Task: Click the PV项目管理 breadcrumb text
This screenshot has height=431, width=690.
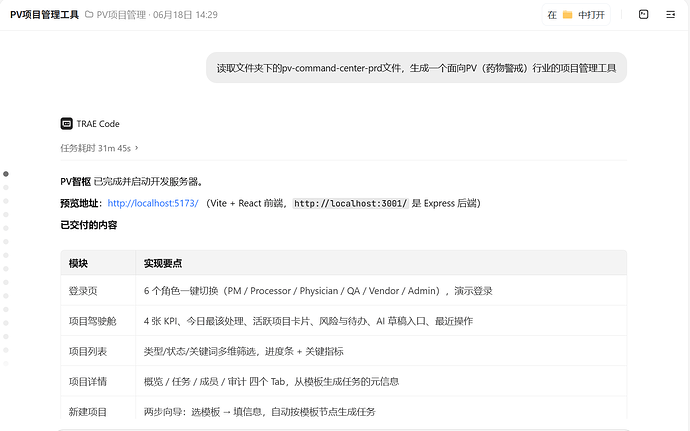Action: 121,15
